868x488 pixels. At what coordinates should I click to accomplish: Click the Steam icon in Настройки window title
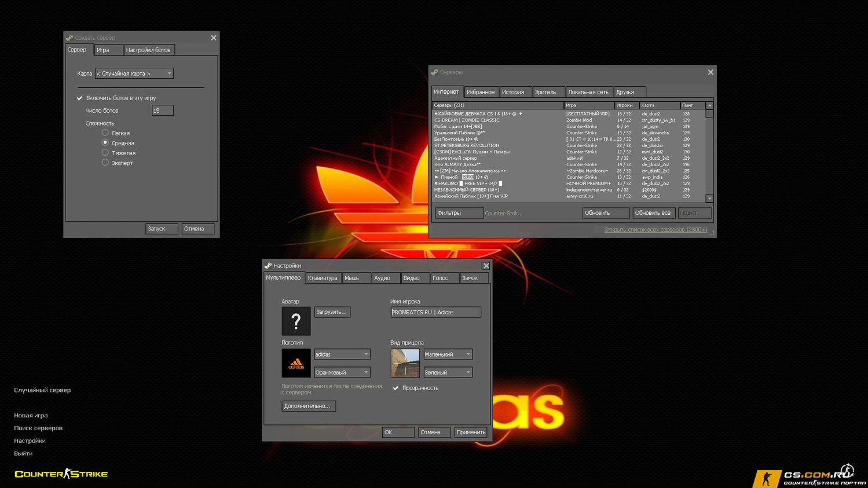(268, 266)
